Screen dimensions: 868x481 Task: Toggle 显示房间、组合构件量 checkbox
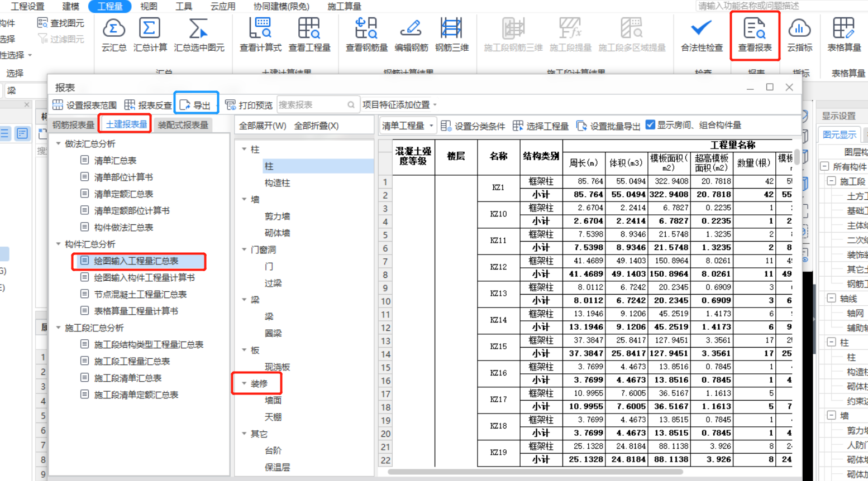(x=650, y=125)
